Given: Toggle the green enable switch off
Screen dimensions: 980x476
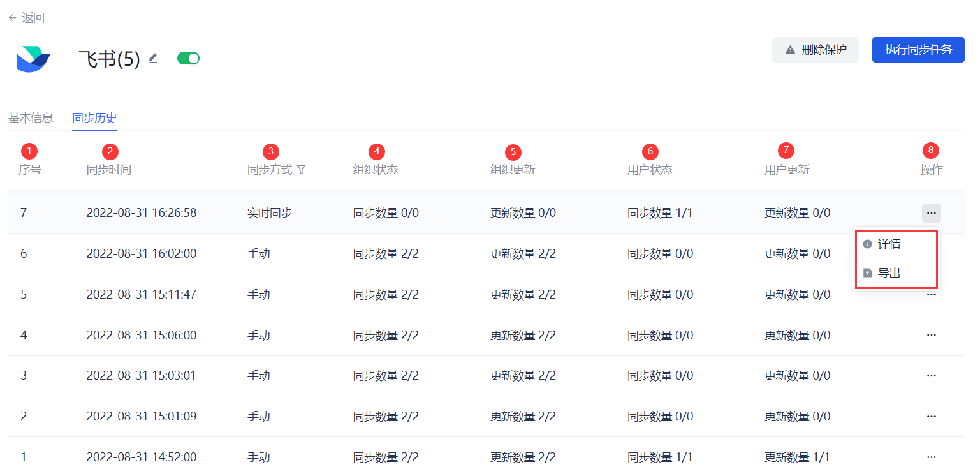Looking at the screenshot, I should (188, 59).
